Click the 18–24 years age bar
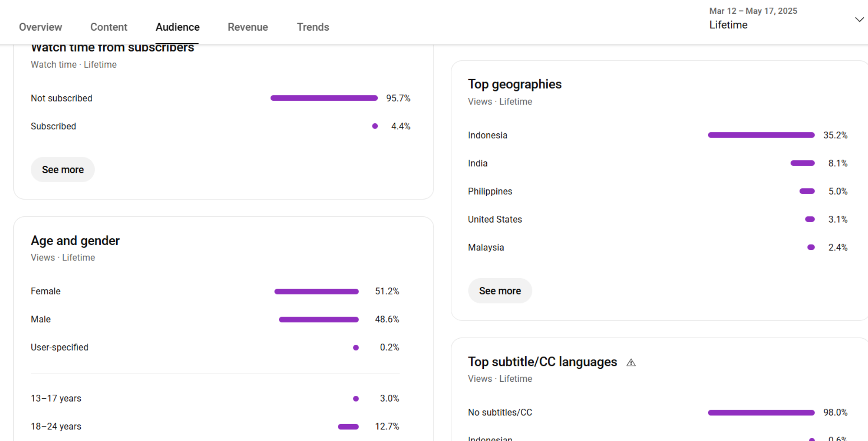 [348, 426]
